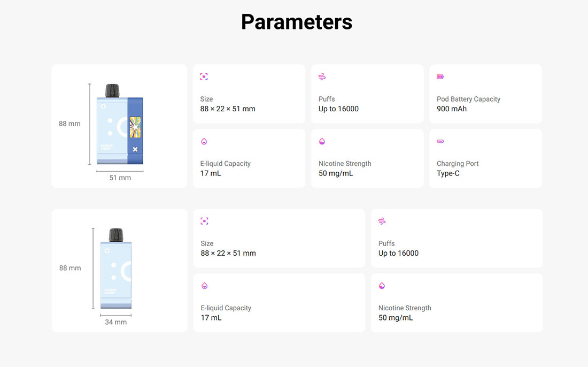Click the Pod Battery Capacity battery icon
This screenshot has height=367, width=588.
(x=440, y=77)
